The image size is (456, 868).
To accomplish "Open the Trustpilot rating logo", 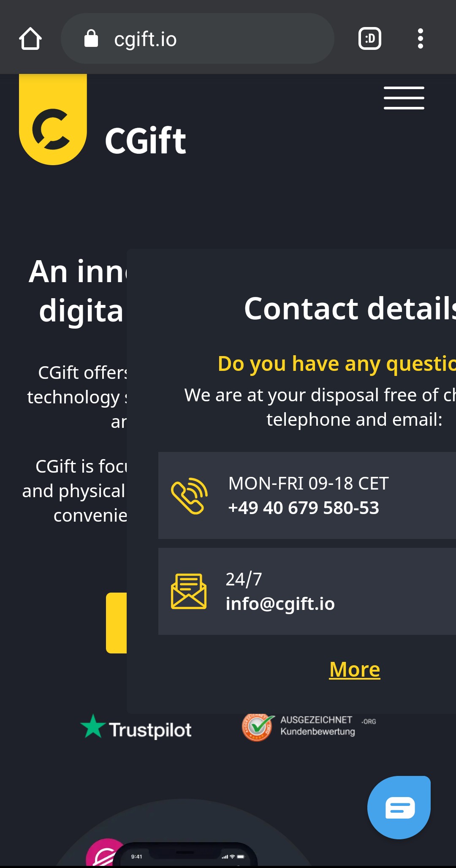I will (136, 728).
